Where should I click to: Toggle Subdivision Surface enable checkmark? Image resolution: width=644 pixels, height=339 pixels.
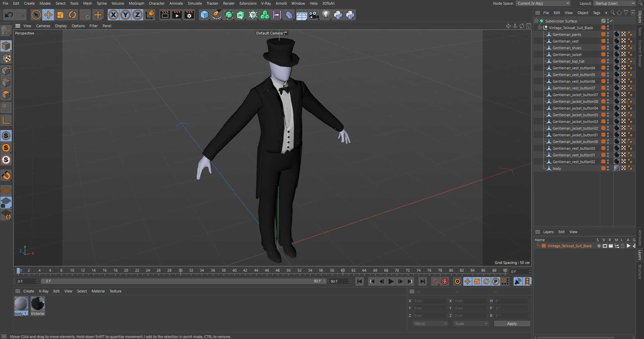pos(611,21)
